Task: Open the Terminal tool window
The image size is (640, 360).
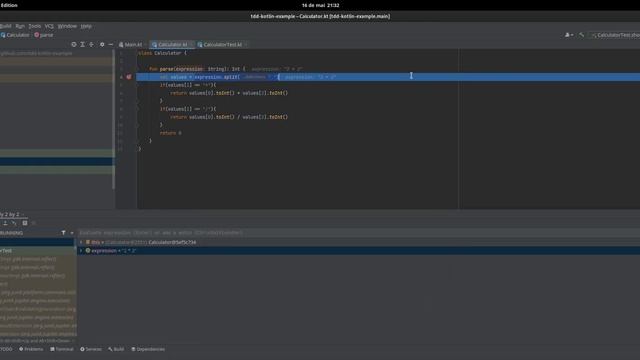Action: pos(62,349)
